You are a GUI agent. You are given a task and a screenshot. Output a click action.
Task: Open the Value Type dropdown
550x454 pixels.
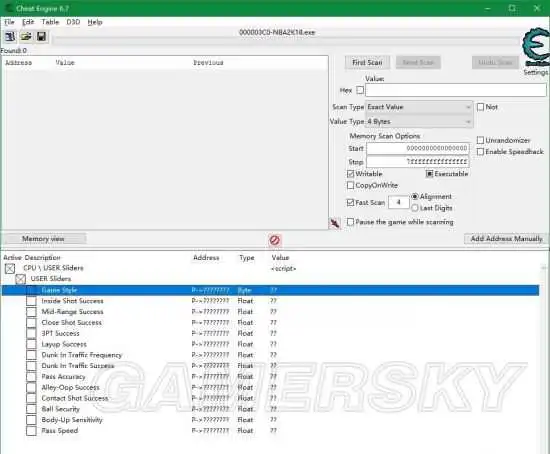pyautogui.click(x=419, y=122)
